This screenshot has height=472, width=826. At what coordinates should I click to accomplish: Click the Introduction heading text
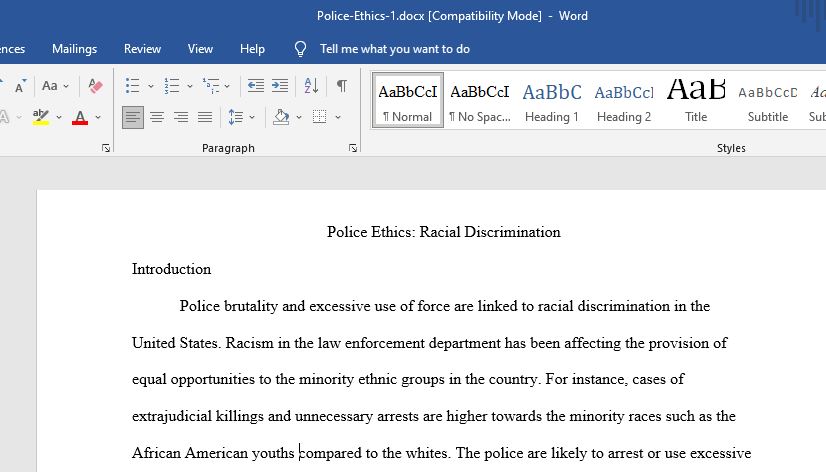point(171,269)
